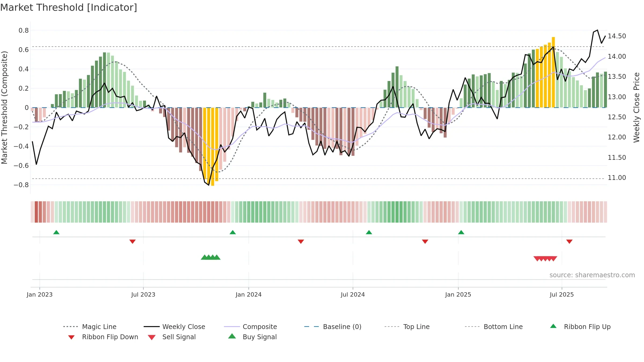Click the green flip-up triangle near January 2025
This screenshot has height=362, width=644.
point(461,232)
